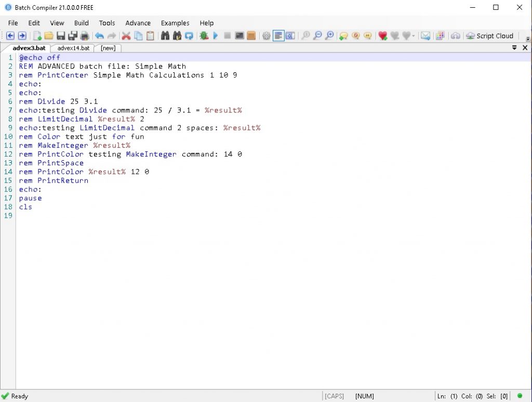The image size is (532, 402).
Task: Click the grey stop square icon
Action: 228,36
